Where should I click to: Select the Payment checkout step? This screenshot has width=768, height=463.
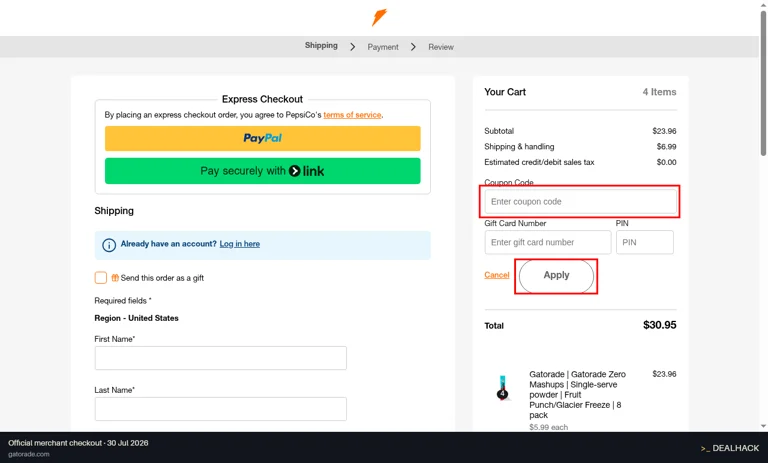[383, 47]
